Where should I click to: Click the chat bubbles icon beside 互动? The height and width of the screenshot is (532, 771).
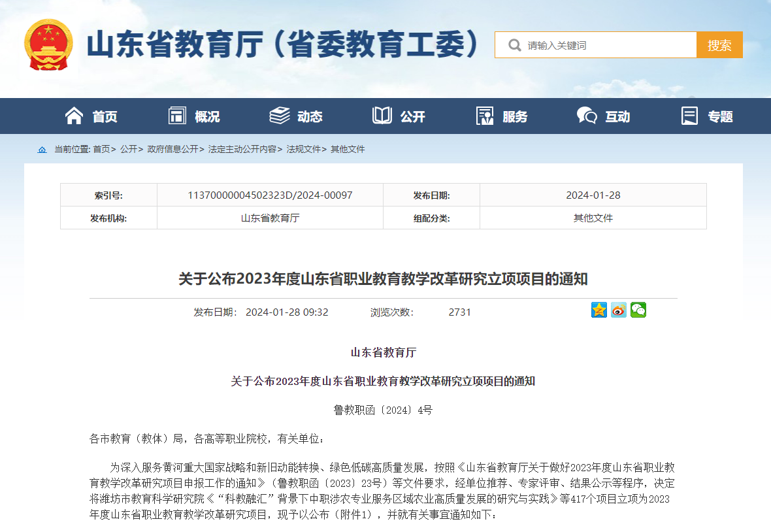(587, 116)
